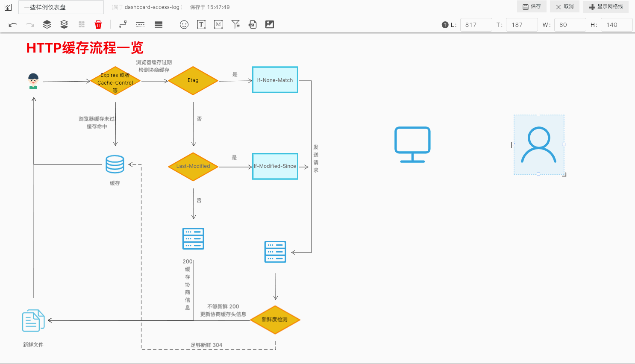
Task: Send selection to back layer icon
Action: click(64, 25)
